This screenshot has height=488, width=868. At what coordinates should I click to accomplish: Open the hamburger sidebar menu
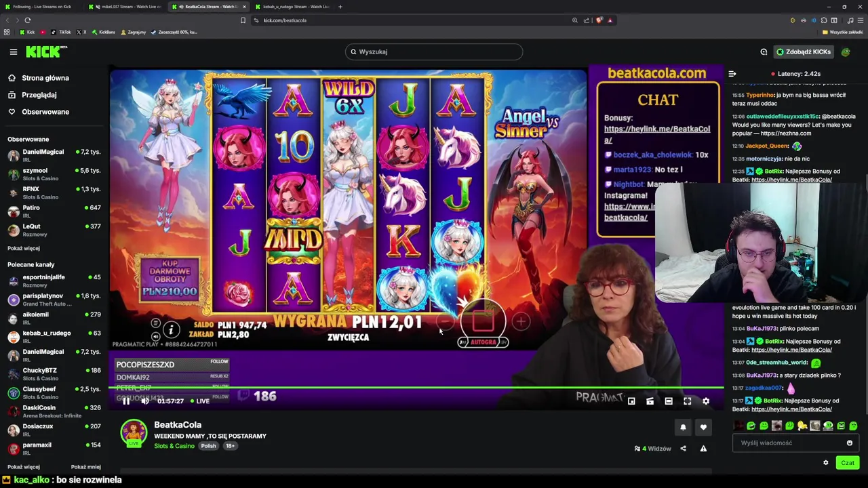[13, 52]
